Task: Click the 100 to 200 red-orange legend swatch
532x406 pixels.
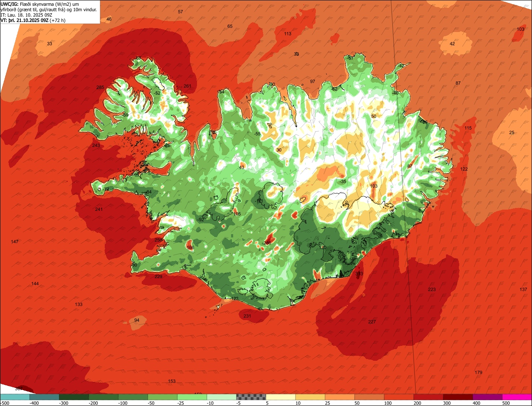Action: [x=399, y=397]
